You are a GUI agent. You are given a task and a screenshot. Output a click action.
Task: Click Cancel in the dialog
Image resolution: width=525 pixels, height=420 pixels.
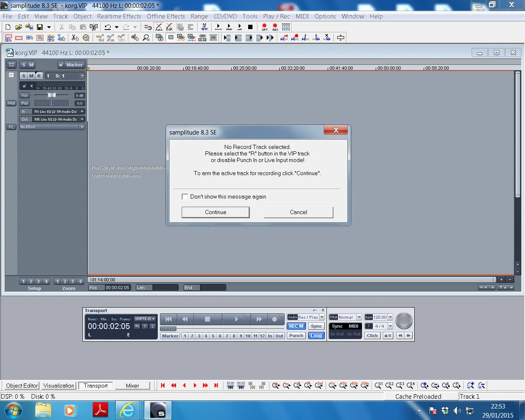[299, 212]
